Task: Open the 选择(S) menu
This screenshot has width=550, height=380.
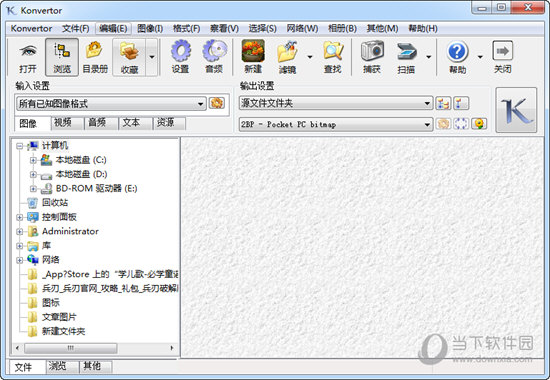Action: 262,28
